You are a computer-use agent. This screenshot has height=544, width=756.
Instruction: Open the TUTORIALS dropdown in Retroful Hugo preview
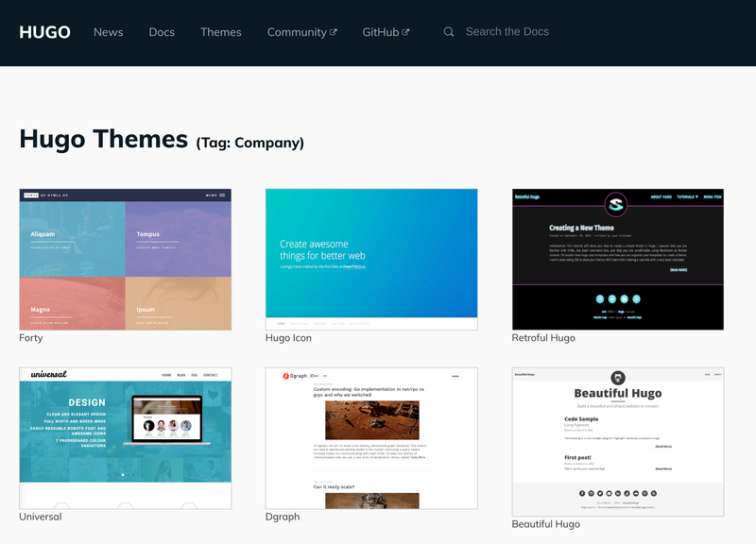tap(687, 196)
